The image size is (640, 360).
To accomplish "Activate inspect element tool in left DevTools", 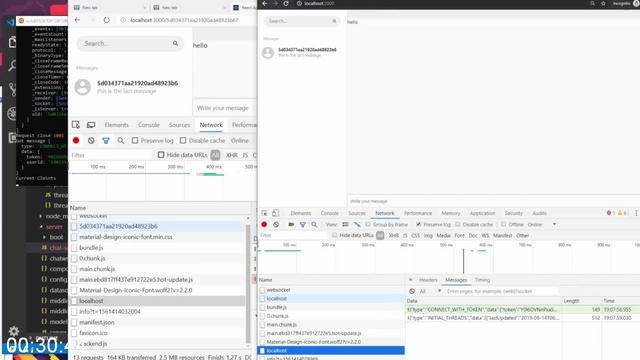I will click(x=76, y=125).
